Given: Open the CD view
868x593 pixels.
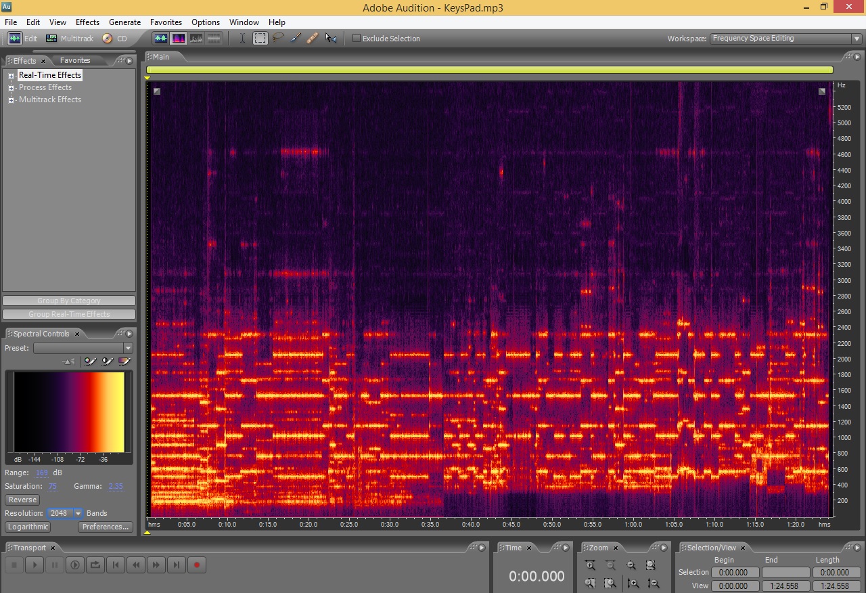Looking at the screenshot, I should coord(115,39).
